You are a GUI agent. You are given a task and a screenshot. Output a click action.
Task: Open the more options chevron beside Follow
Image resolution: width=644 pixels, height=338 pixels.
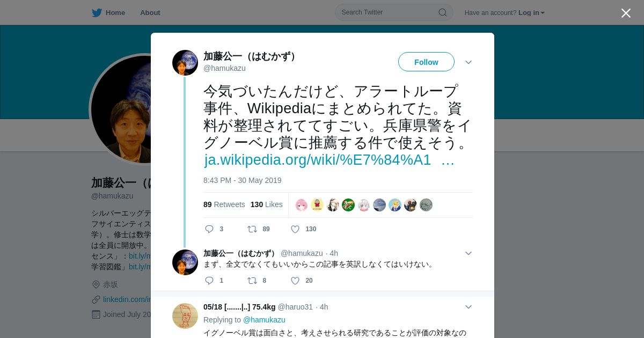469,62
